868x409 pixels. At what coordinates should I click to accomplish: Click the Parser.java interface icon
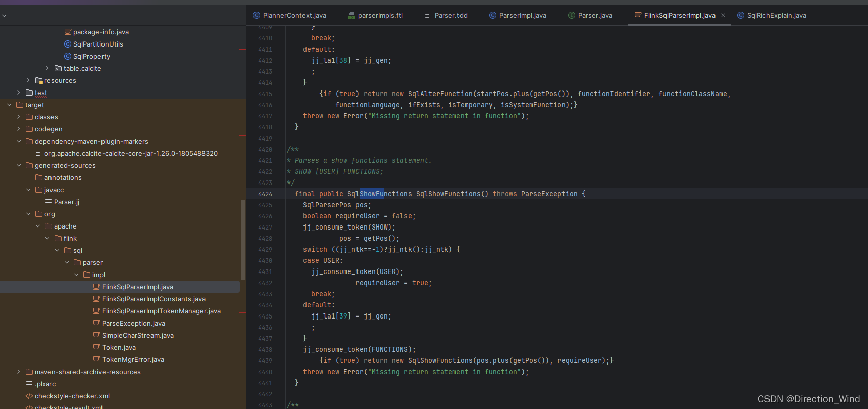pyautogui.click(x=572, y=15)
